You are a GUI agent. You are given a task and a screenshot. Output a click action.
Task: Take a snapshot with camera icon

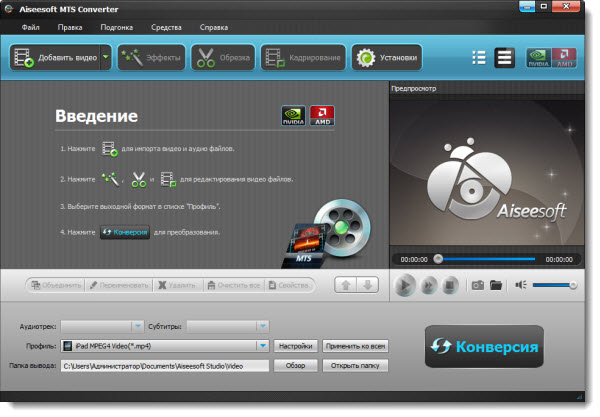click(x=478, y=285)
